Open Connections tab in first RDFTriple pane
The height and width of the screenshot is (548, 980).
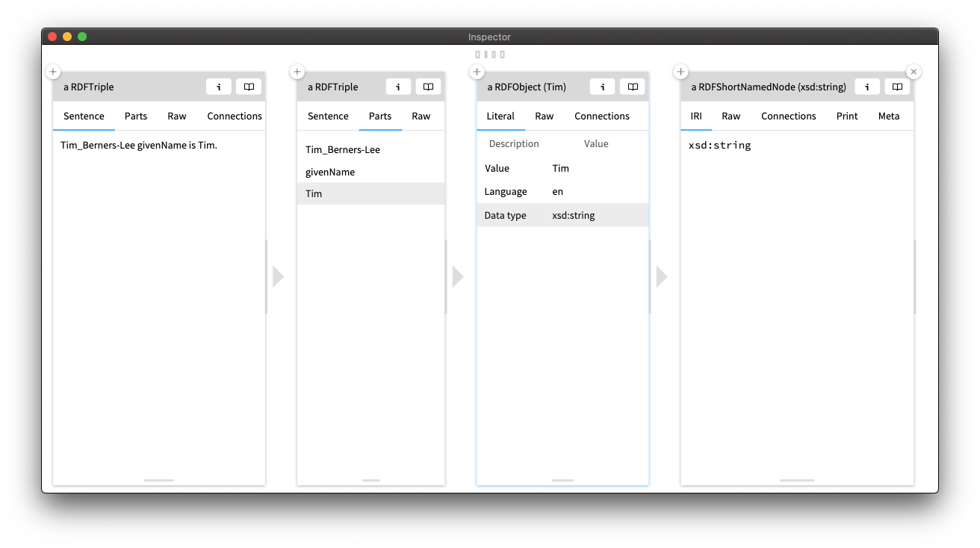click(x=235, y=116)
